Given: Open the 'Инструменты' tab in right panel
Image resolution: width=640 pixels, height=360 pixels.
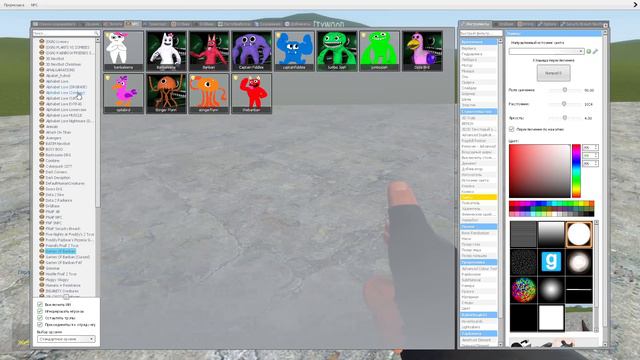Looking at the screenshot, I should coord(476,24).
